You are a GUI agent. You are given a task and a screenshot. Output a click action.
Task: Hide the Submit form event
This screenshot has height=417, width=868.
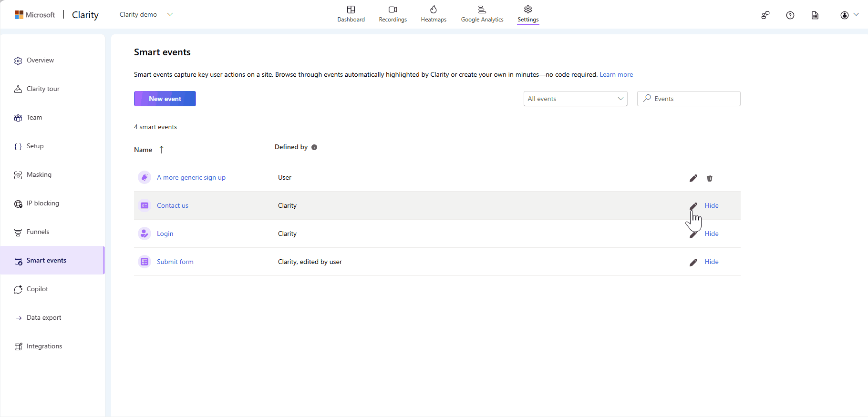[x=712, y=262]
